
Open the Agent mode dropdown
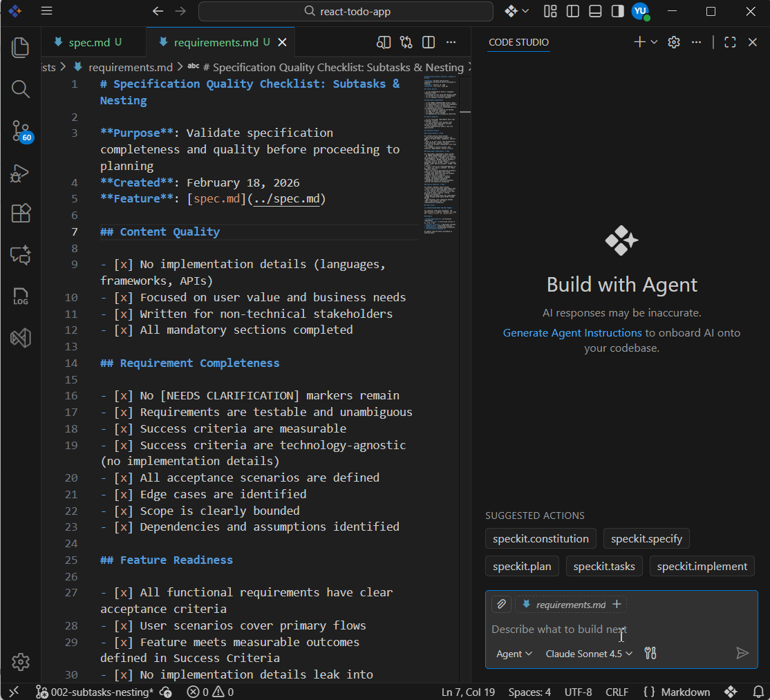click(x=514, y=654)
